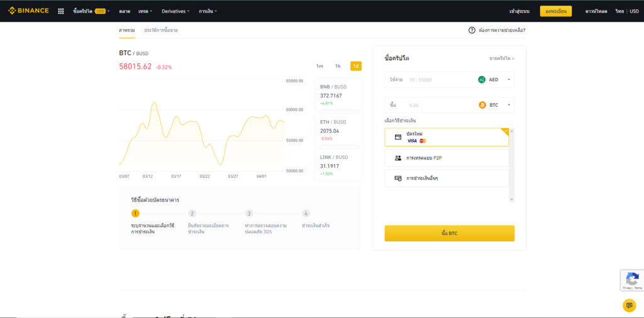Click the 58015.62 BTC price
Image resolution: width=644 pixels, height=318 pixels.
click(x=135, y=67)
